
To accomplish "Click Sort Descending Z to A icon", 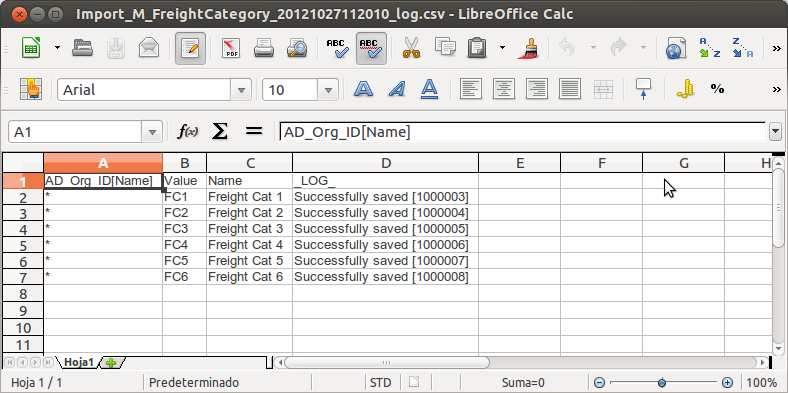I will tap(742, 48).
